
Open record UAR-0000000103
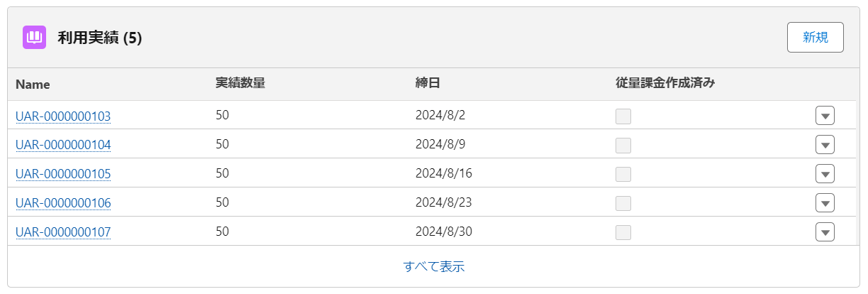tap(63, 116)
